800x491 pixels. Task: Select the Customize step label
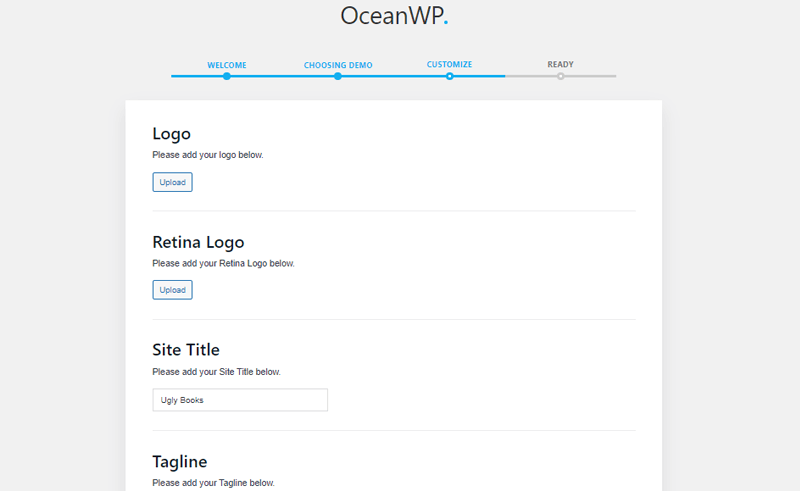pos(449,64)
